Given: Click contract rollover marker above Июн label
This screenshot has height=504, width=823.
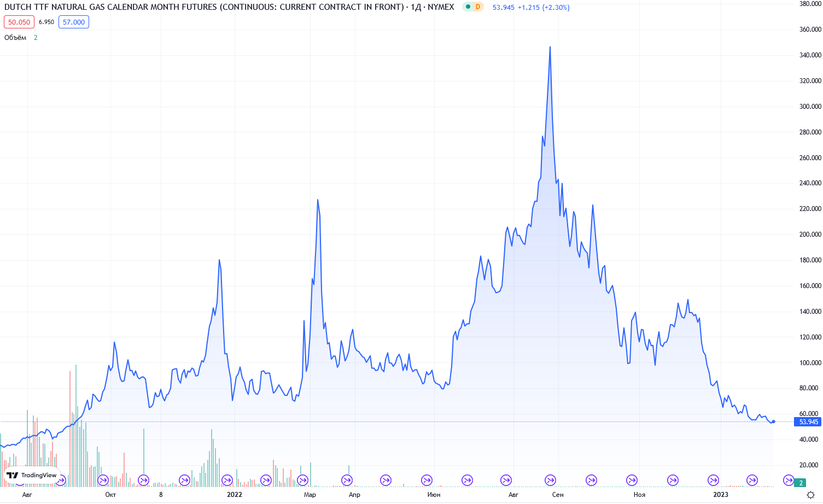Looking at the screenshot, I should 427,480.
